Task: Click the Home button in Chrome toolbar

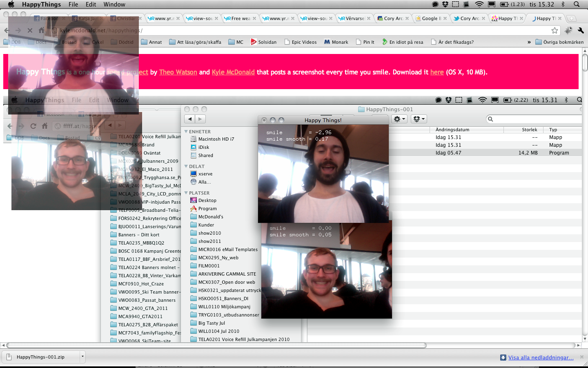Action: click(x=41, y=30)
